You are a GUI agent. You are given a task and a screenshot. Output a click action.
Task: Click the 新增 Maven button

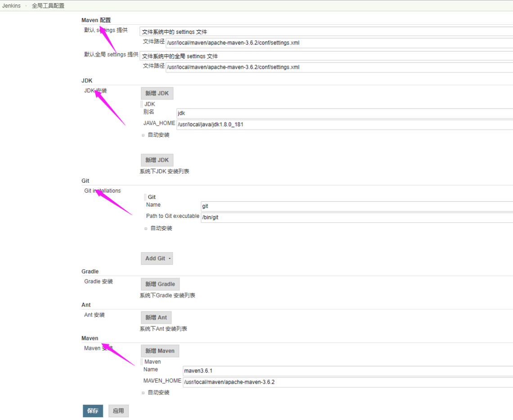160,351
